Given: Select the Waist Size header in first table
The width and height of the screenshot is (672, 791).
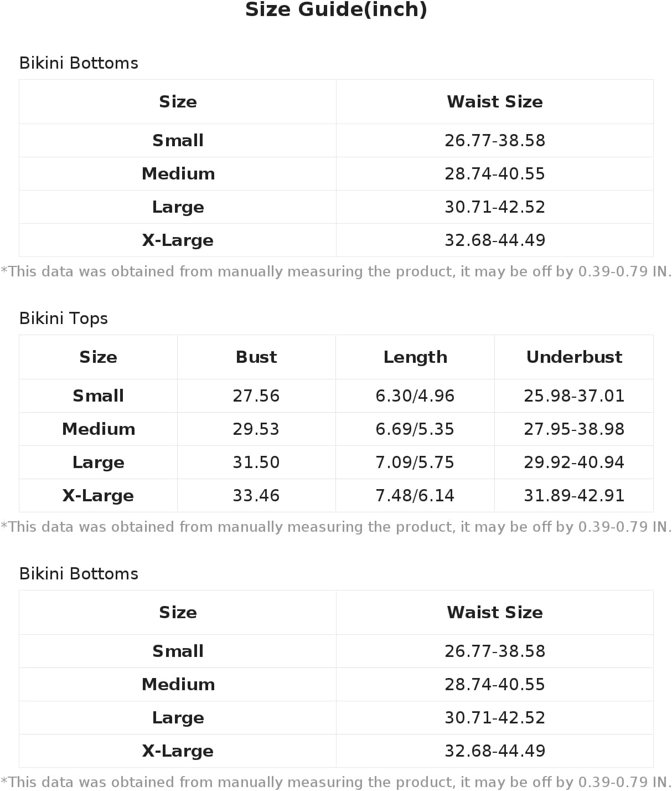Looking at the screenshot, I should tap(495, 102).
